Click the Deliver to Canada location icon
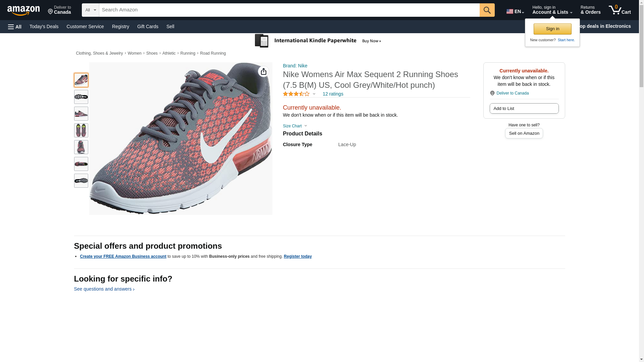This screenshot has height=362, width=644. (x=492, y=93)
